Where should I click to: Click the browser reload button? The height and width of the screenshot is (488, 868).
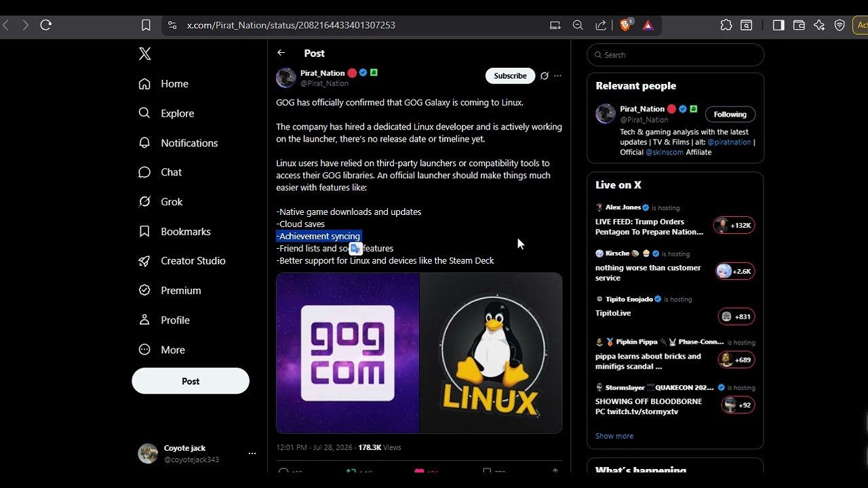coord(46,25)
